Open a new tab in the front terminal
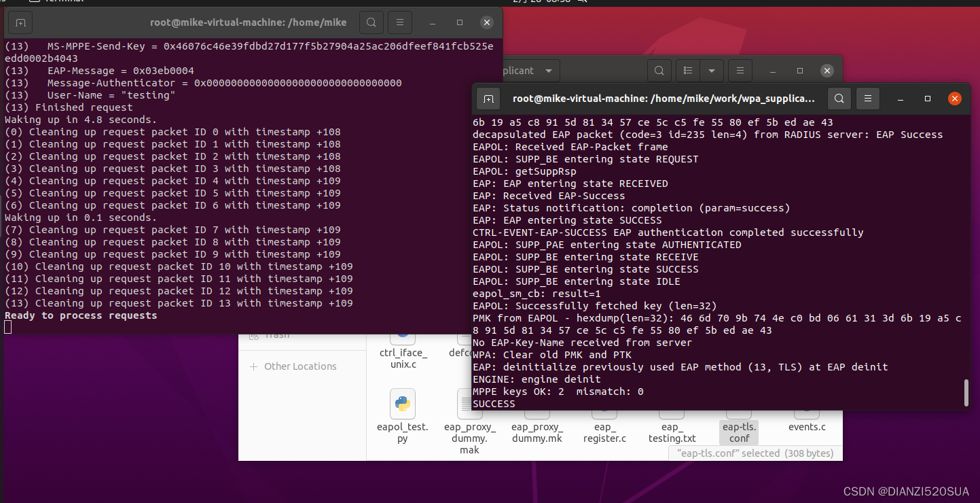980x503 pixels. [x=488, y=99]
